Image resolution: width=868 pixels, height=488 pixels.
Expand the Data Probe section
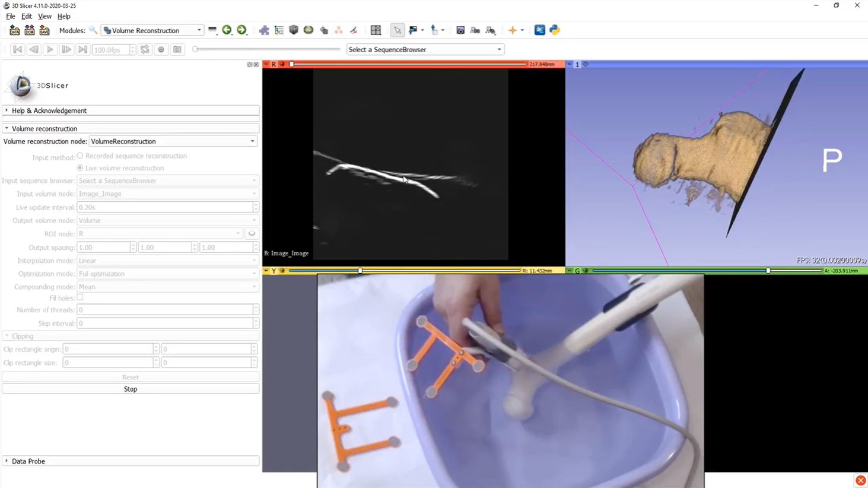(x=28, y=461)
